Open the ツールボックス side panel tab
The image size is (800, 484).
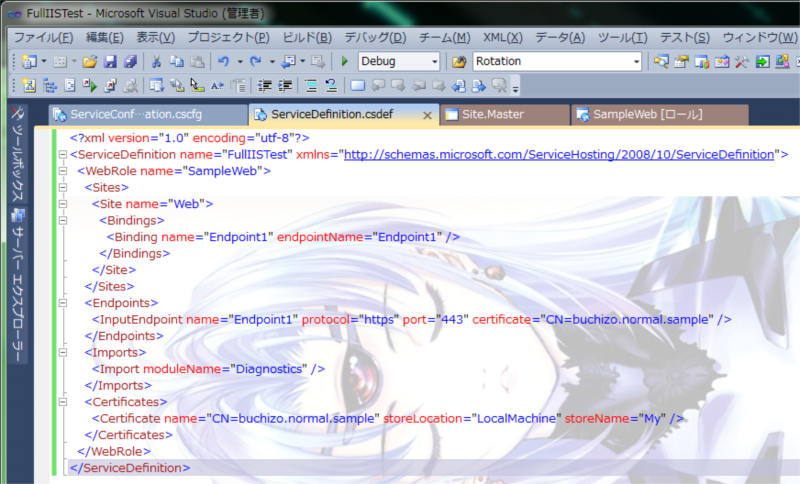[17, 155]
